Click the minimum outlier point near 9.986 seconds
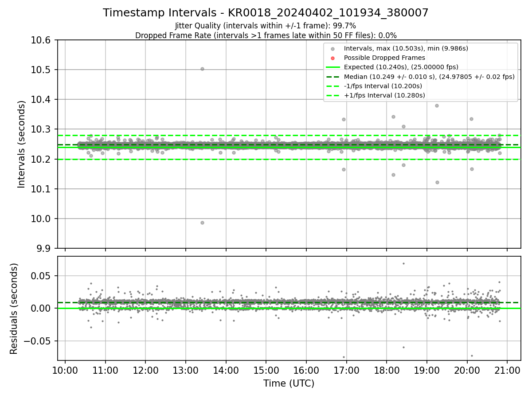The height and width of the screenshot is (399, 532). pyautogui.click(x=202, y=223)
